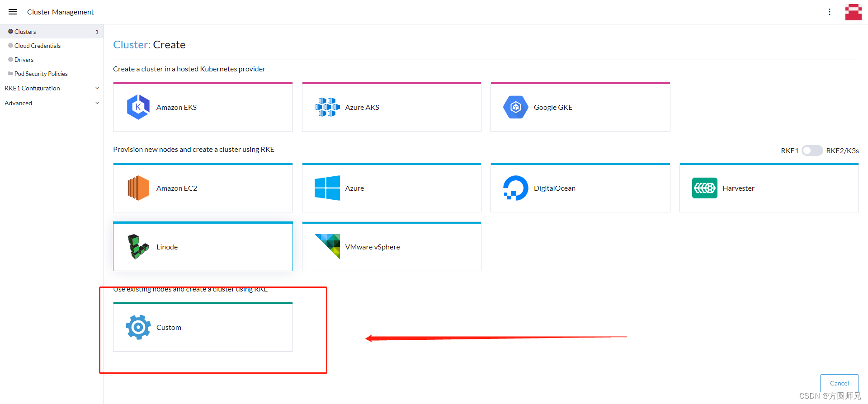Viewport: 868px width, 404px height.
Task: Select the RKE1 toggle label
Action: pos(789,150)
